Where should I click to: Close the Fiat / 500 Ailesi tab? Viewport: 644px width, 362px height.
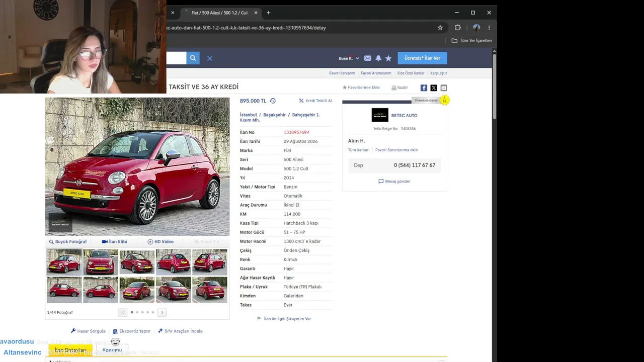[256, 13]
